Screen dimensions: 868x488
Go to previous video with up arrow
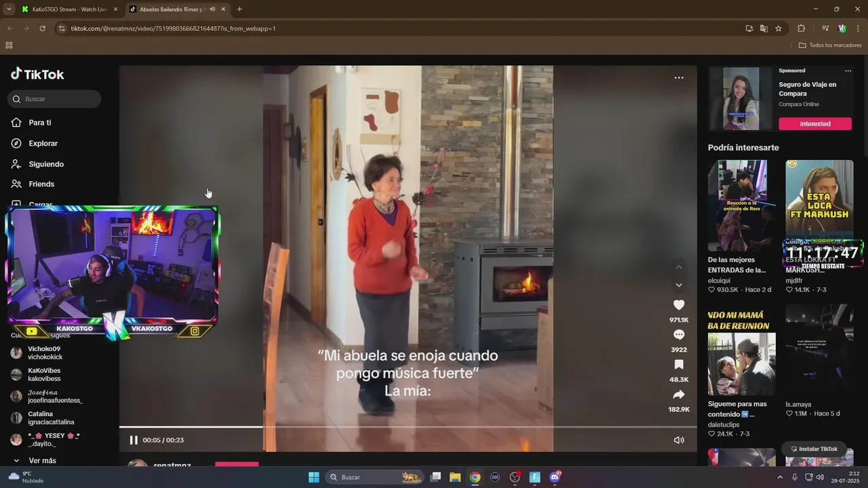click(679, 267)
